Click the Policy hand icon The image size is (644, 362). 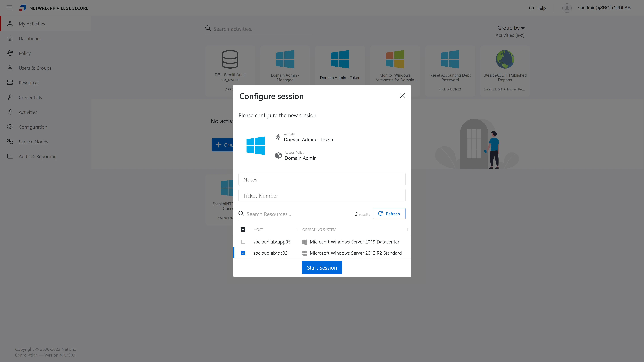(x=10, y=53)
